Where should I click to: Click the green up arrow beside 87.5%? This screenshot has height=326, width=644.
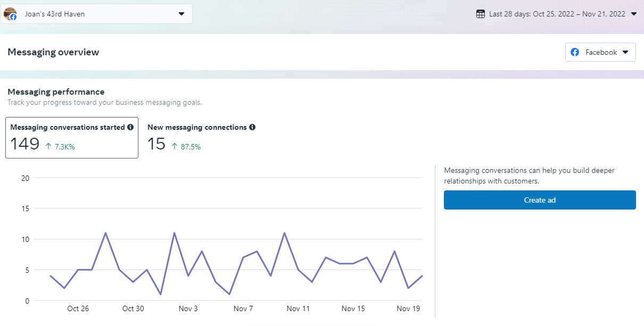pyautogui.click(x=175, y=146)
